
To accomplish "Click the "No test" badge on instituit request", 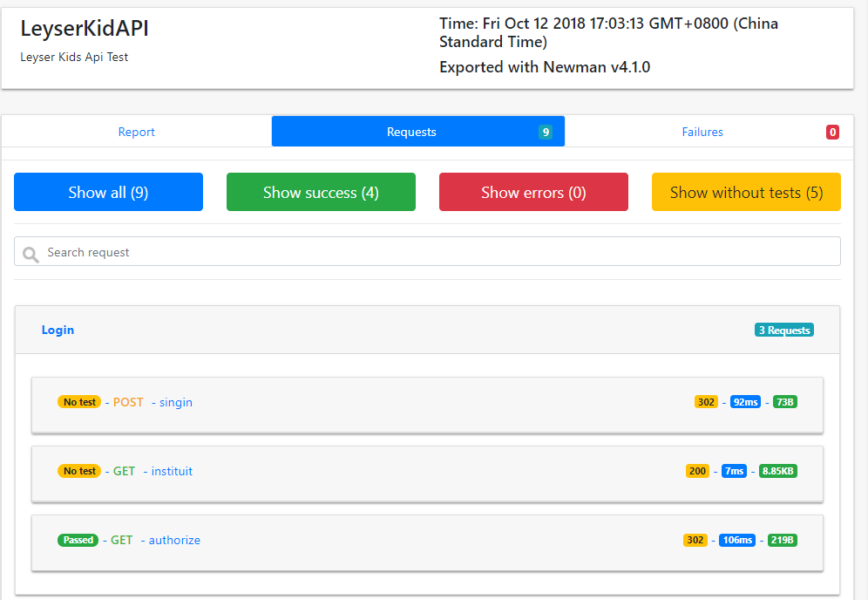I will click(78, 470).
